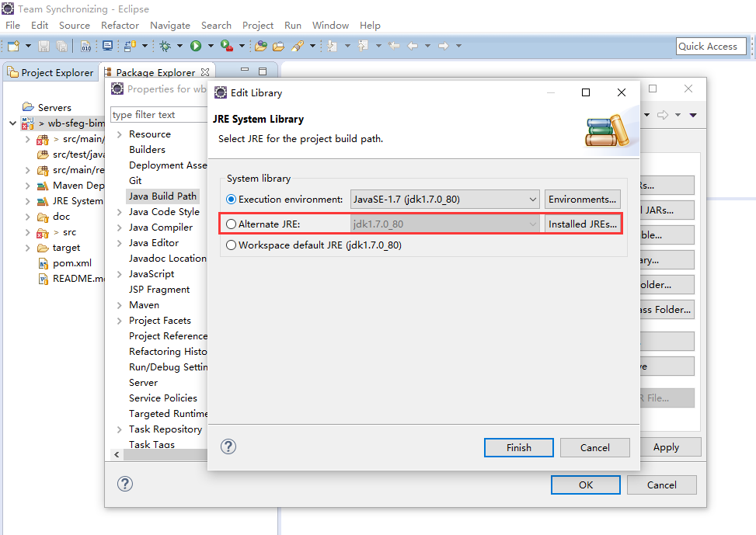This screenshot has width=756, height=535.
Task: Open the Run dropdown arrow
Action: pos(211,46)
